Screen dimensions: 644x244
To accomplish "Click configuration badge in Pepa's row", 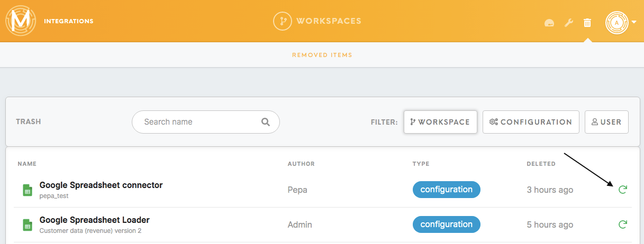I will 447,190.
